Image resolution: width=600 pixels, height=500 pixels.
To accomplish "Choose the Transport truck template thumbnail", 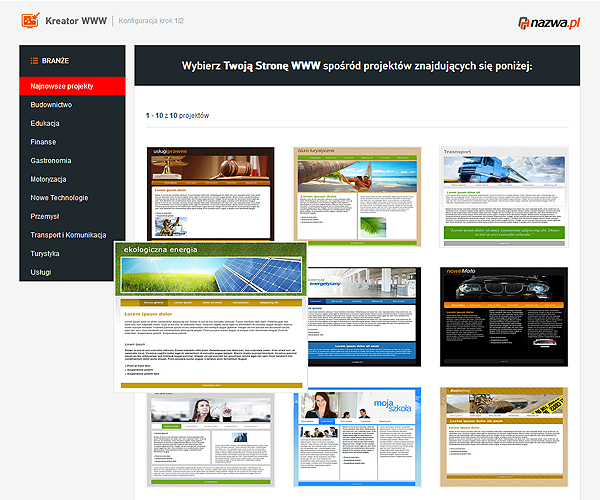I will point(504,197).
